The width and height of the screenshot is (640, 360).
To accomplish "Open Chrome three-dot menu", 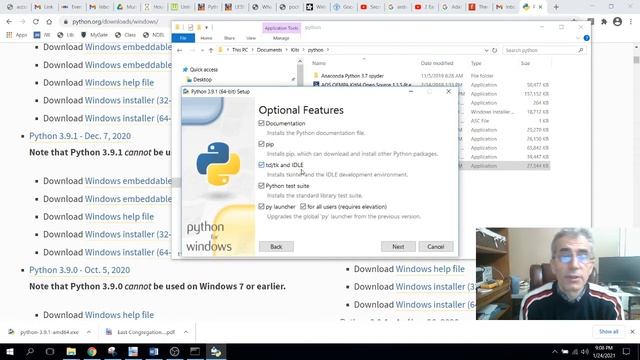I will coord(631,22).
